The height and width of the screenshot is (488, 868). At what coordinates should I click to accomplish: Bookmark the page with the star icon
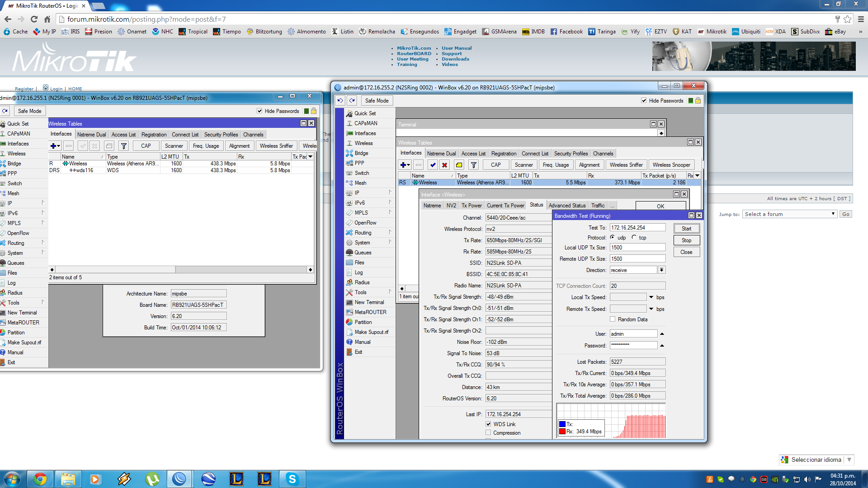[847, 19]
